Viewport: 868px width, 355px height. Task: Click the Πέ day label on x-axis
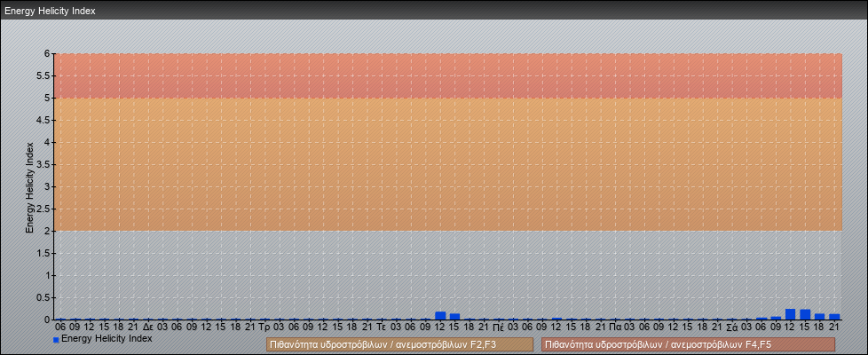(x=498, y=327)
